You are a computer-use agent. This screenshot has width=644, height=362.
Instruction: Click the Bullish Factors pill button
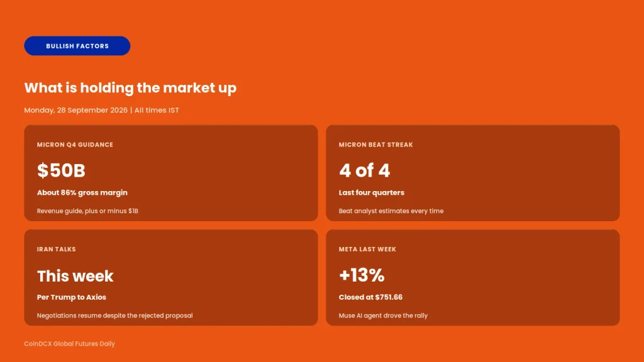pos(77,46)
